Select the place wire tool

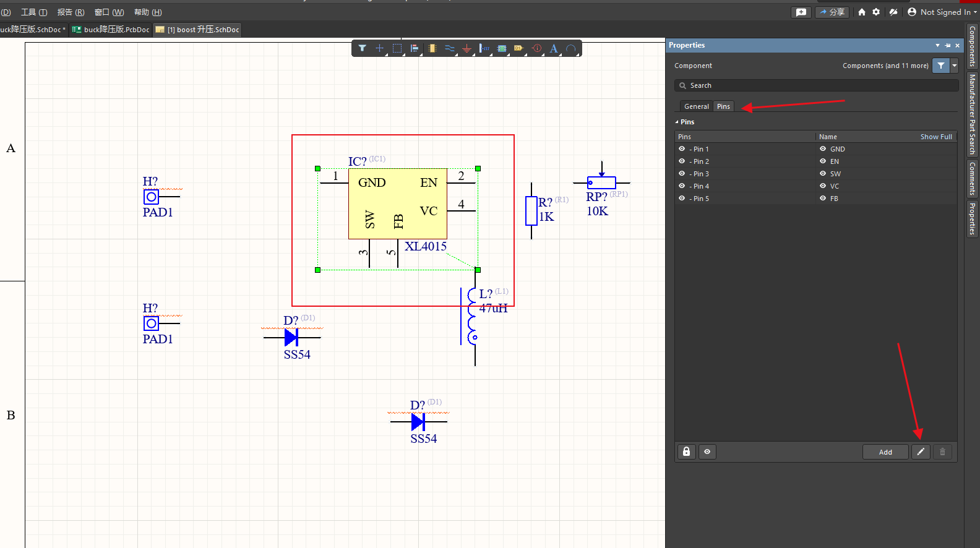tap(450, 48)
